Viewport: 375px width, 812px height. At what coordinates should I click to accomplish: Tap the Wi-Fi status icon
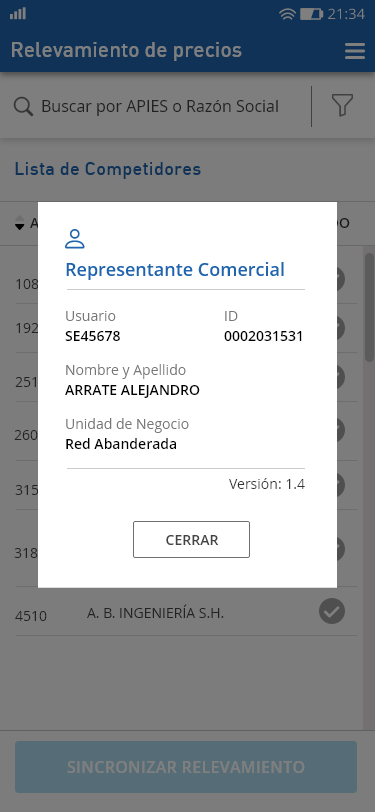tap(287, 14)
